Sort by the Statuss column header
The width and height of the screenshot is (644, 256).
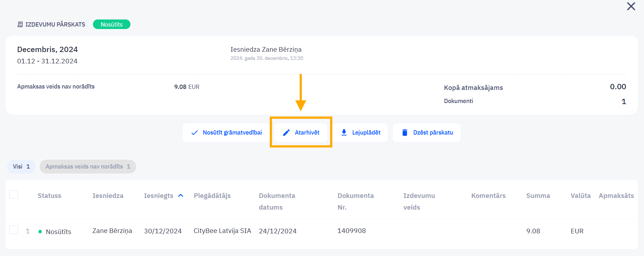coord(49,196)
